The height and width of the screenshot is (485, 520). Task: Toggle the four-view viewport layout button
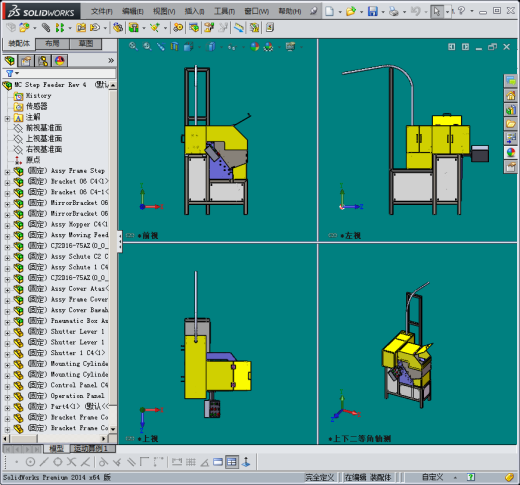point(231,462)
